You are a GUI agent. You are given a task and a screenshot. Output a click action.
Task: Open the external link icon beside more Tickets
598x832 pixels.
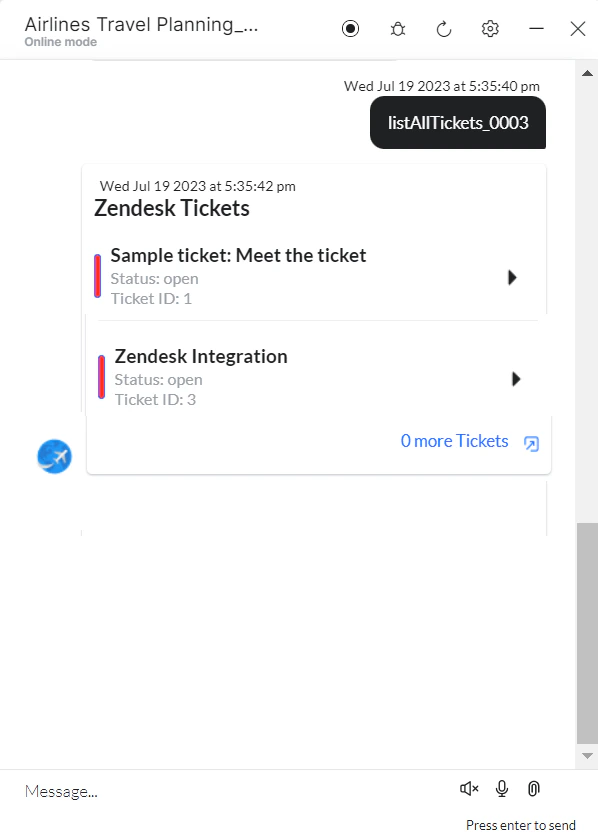pyautogui.click(x=532, y=443)
